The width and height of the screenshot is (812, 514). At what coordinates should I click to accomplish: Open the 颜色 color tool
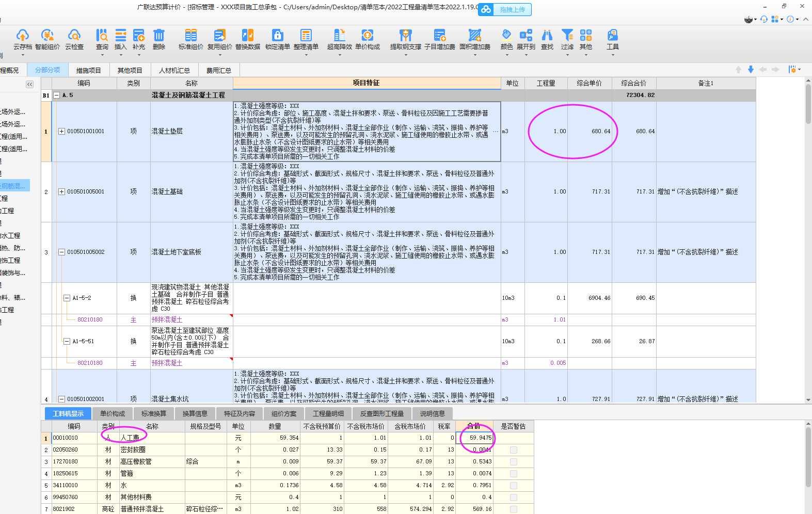pos(507,39)
